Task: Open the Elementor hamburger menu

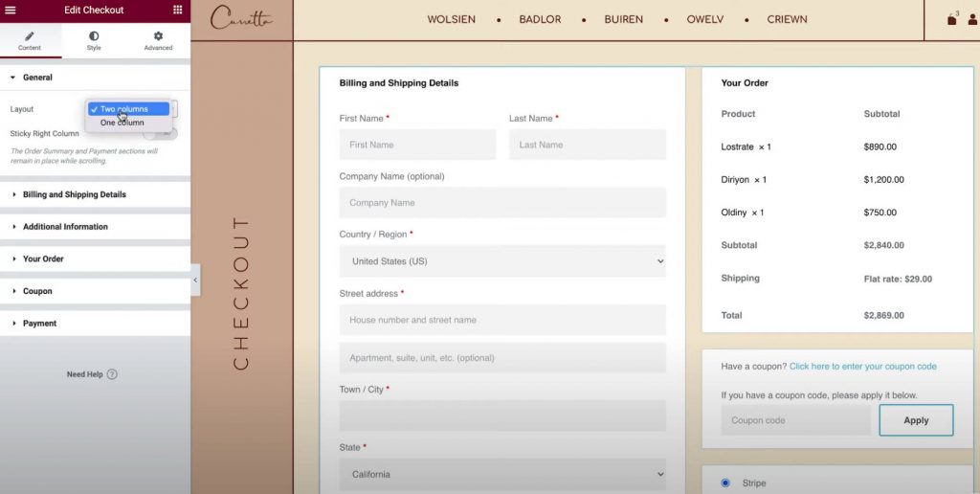Action: pyautogui.click(x=11, y=10)
